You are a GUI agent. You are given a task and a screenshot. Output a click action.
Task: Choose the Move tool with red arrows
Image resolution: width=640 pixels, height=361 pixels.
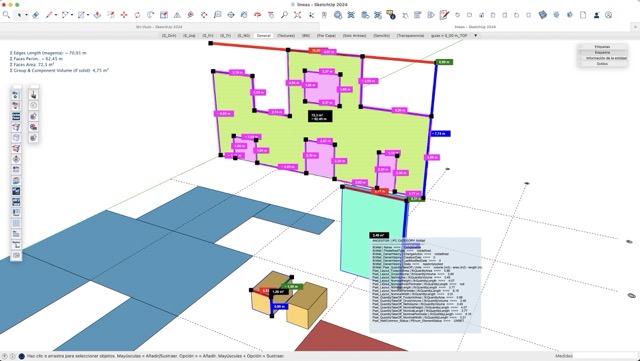[124, 15]
